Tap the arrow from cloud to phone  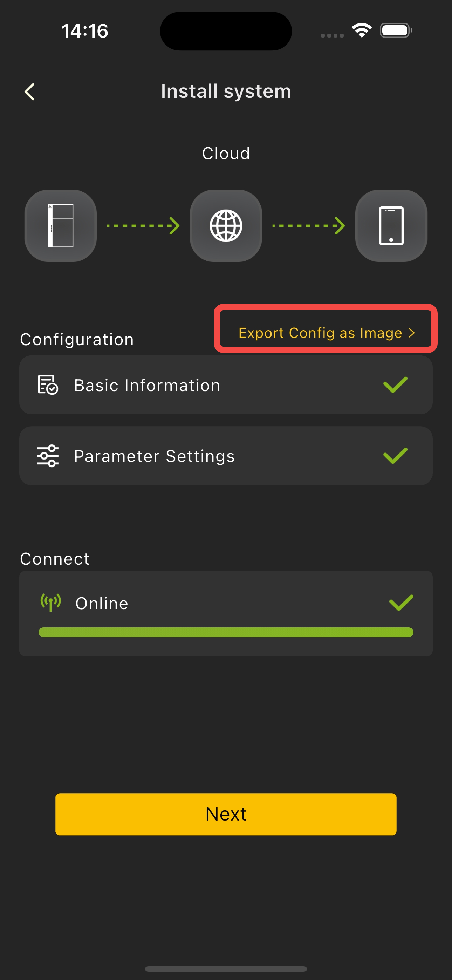pos(309,226)
